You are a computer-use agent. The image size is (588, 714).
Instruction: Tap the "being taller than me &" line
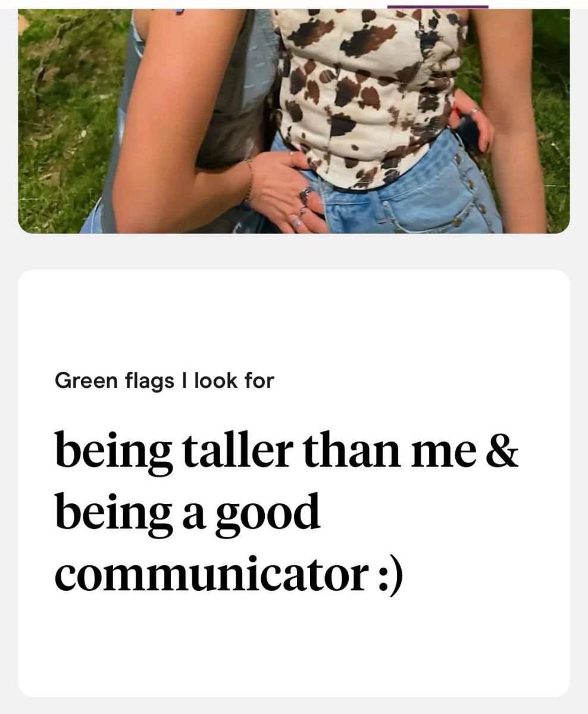[x=287, y=450]
